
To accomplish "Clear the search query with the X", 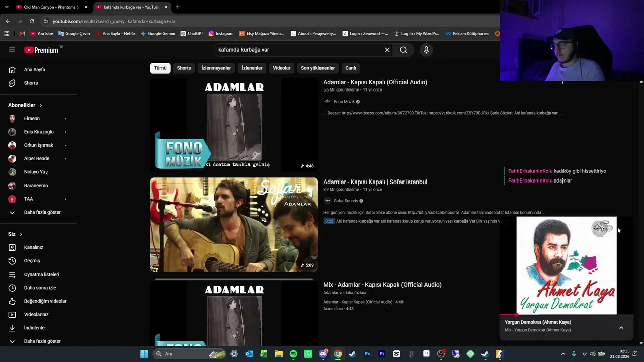I will point(387,50).
